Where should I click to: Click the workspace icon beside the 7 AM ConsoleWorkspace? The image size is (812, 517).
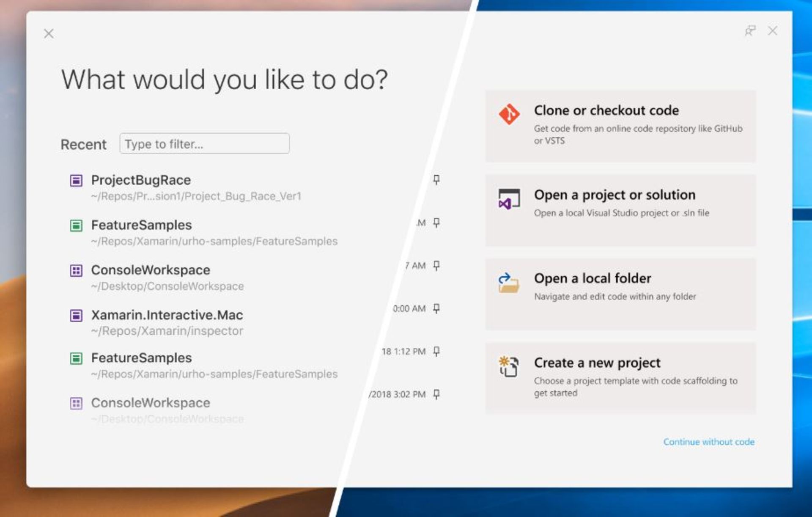(x=76, y=271)
